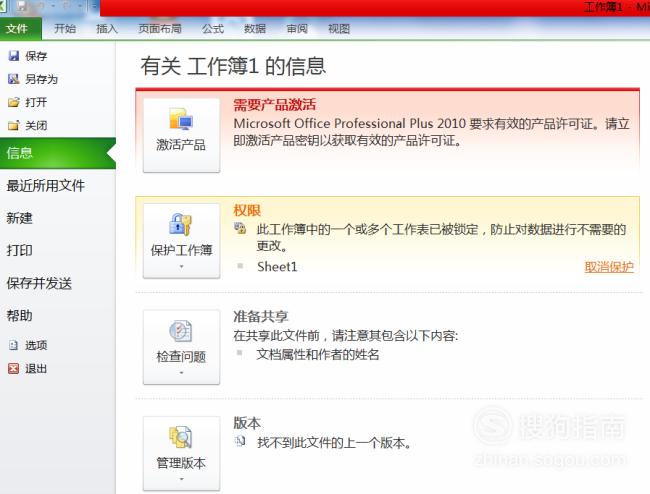Open 保存并发送 (Save & Send)

39,283
